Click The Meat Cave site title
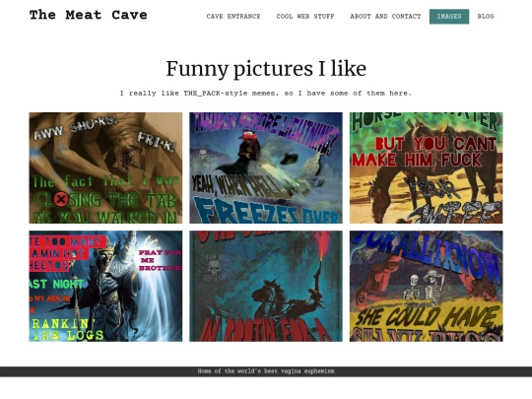Image resolution: width=532 pixels, height=399 pixels. coord(89,15)
